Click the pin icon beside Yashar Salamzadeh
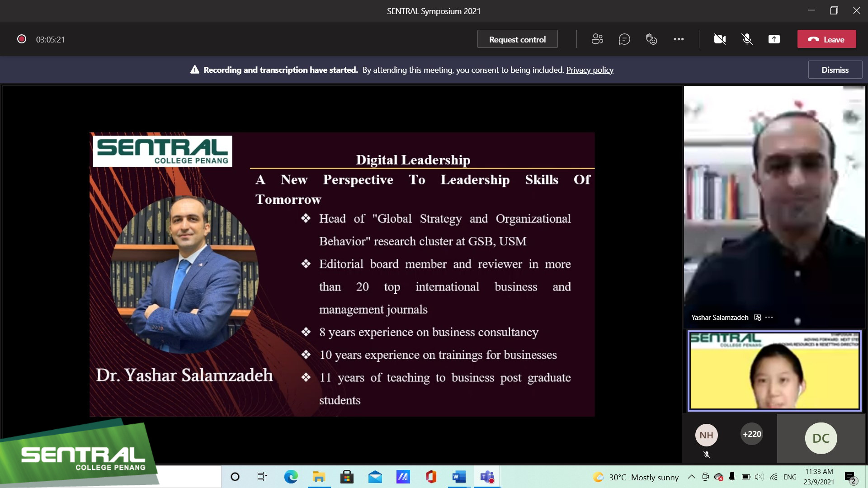 [x=758, y=317]
